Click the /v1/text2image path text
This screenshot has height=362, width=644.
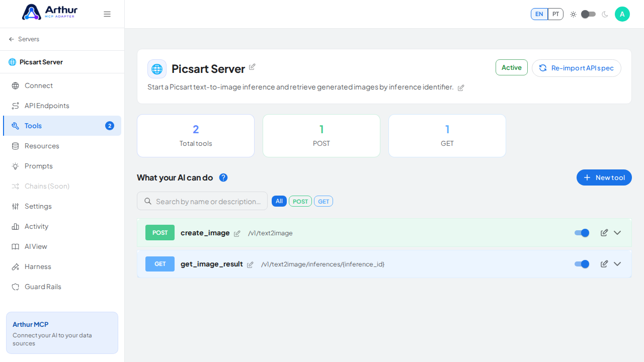click(270, 233)
